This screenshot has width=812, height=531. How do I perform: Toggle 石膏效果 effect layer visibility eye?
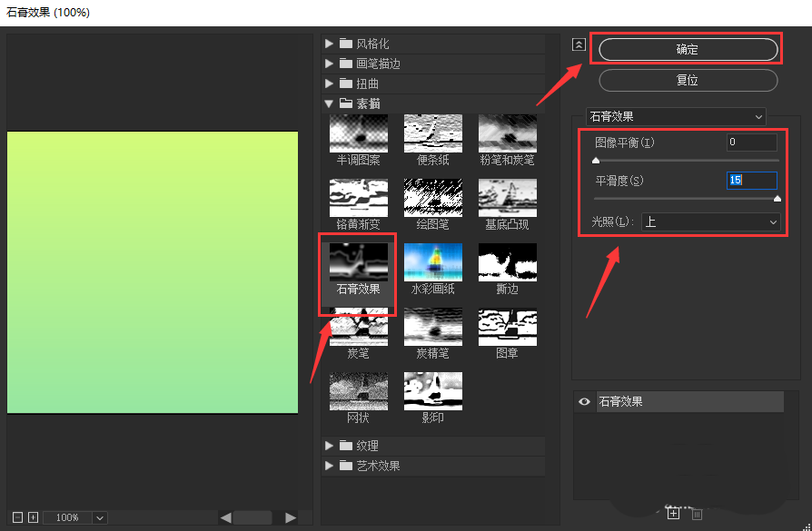(584, 401)
